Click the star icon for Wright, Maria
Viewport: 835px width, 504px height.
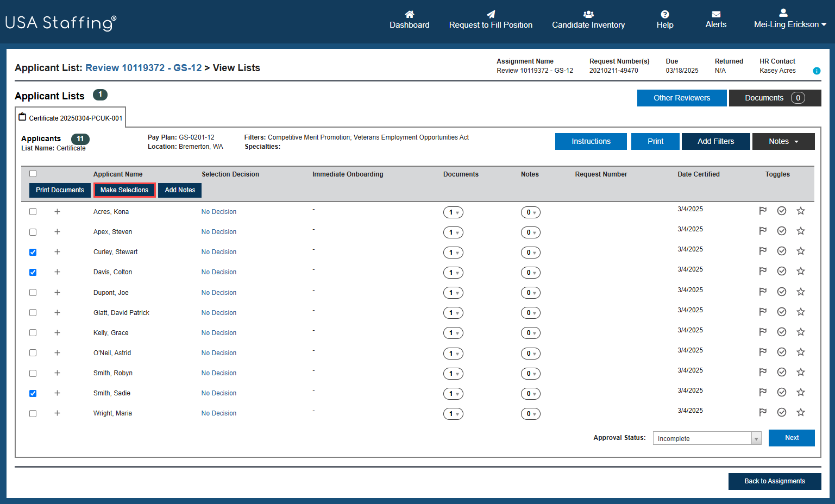click(x=801, y=412)
